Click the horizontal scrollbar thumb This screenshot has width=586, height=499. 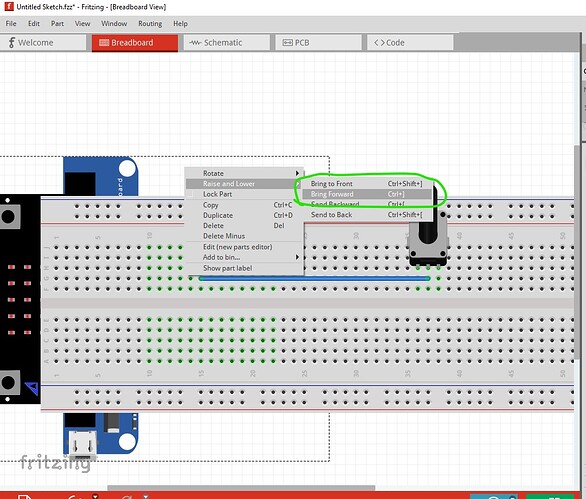241,487
